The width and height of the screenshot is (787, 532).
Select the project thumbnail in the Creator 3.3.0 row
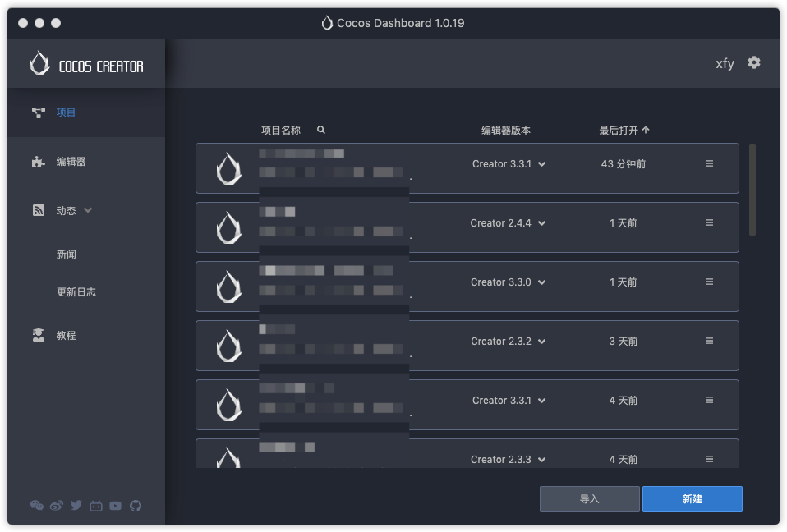[x=229, y=287]
